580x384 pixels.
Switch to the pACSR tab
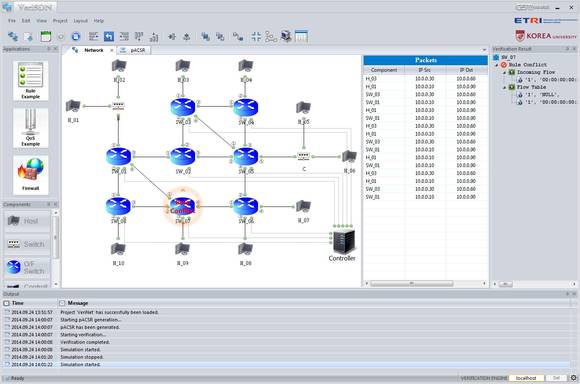coord(134,50)
